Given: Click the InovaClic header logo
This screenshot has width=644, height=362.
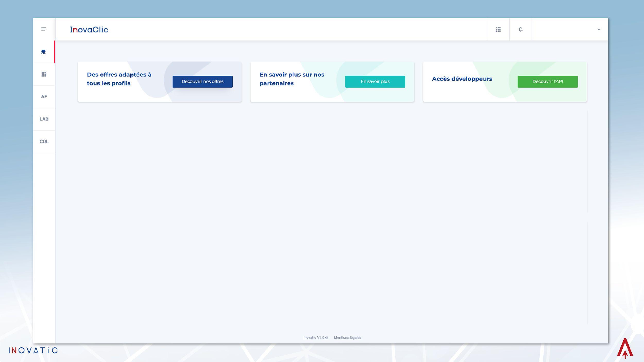Looking at the screenshot, I should click(x=89, y=30).
